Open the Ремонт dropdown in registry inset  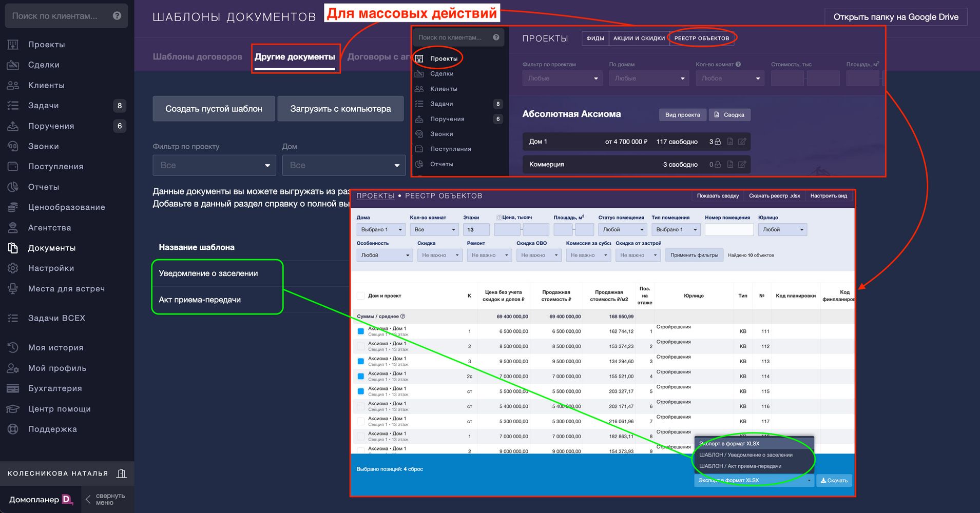coord(489,255)
